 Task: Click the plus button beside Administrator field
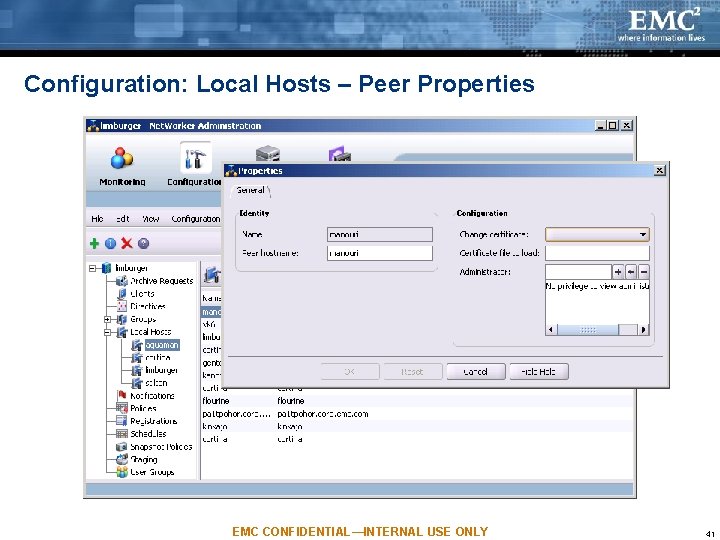(x=618, y=272)
